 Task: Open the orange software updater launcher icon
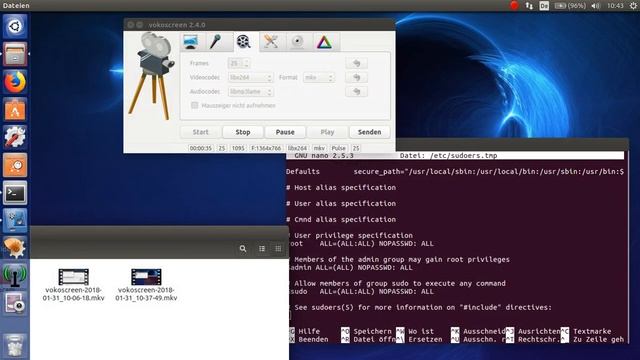click(x=15, y=165)
